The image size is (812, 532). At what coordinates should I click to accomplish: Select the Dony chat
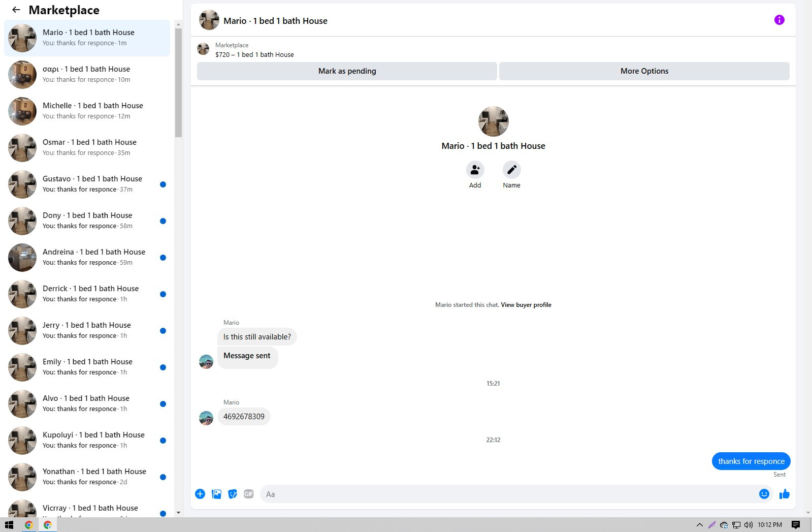pos(87,221)
